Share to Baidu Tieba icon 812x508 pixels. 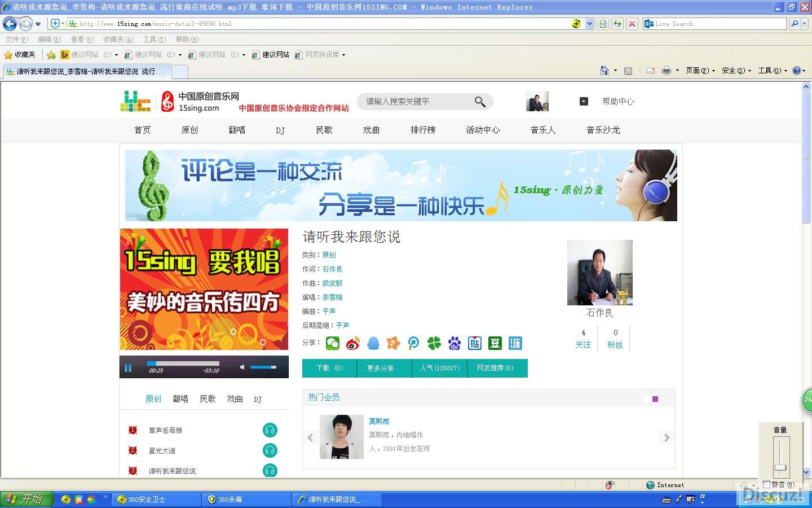475,343
